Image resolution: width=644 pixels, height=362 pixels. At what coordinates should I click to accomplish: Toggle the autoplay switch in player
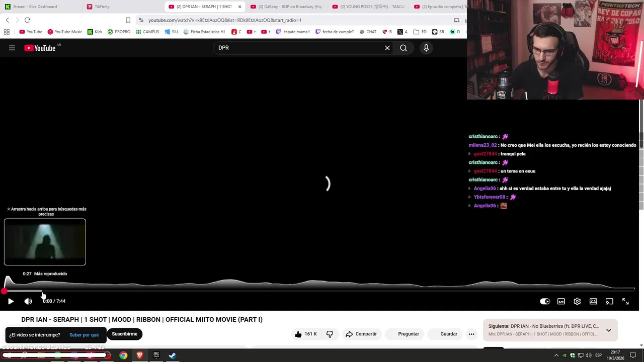(x=545, y=301)
